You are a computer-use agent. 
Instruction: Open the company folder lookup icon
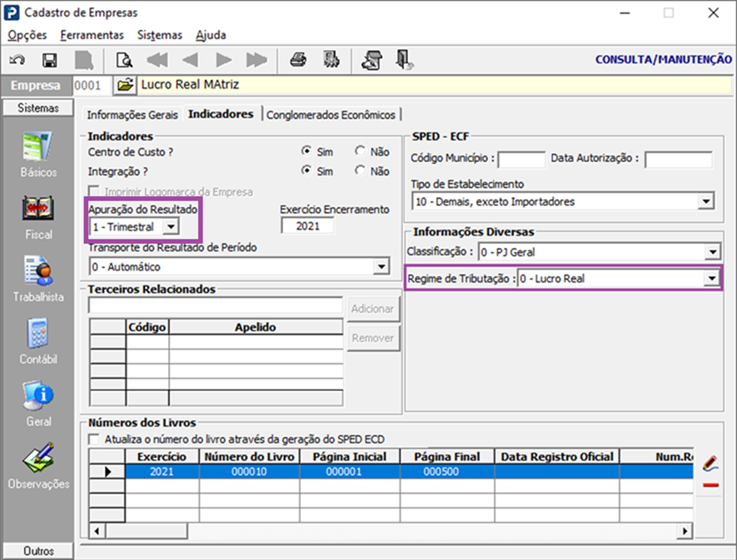(x=125, y=85)
